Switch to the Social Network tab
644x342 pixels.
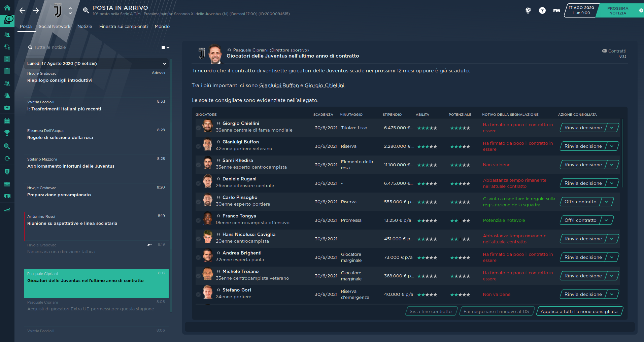pos(54,26)
